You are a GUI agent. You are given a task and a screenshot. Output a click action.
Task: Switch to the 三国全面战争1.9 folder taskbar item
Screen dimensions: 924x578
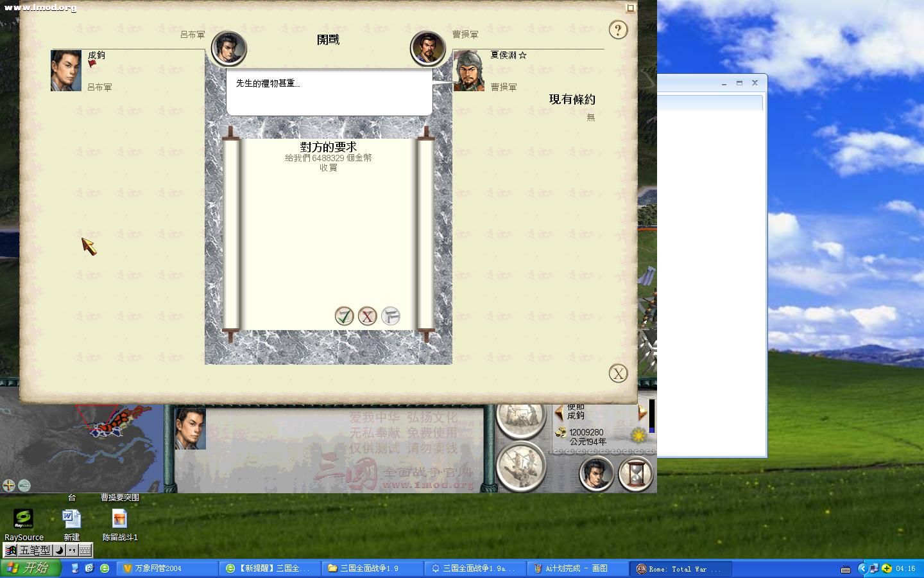(x=372, y=568)
